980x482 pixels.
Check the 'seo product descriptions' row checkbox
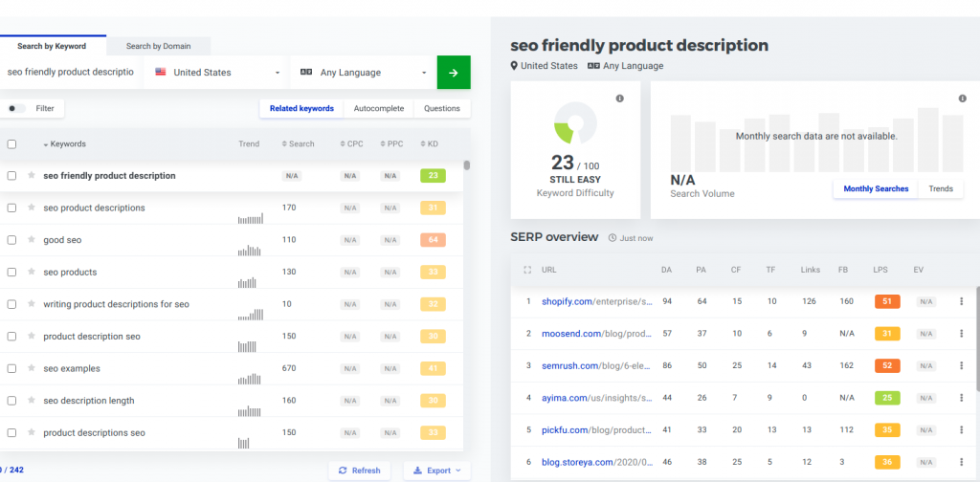click(11, 208)
